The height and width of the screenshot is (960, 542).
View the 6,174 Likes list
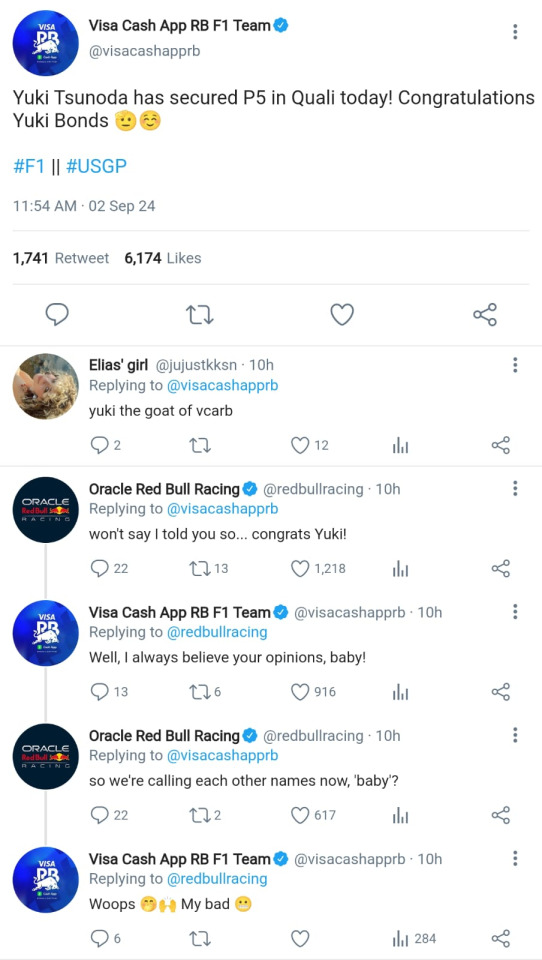(163, 258)
